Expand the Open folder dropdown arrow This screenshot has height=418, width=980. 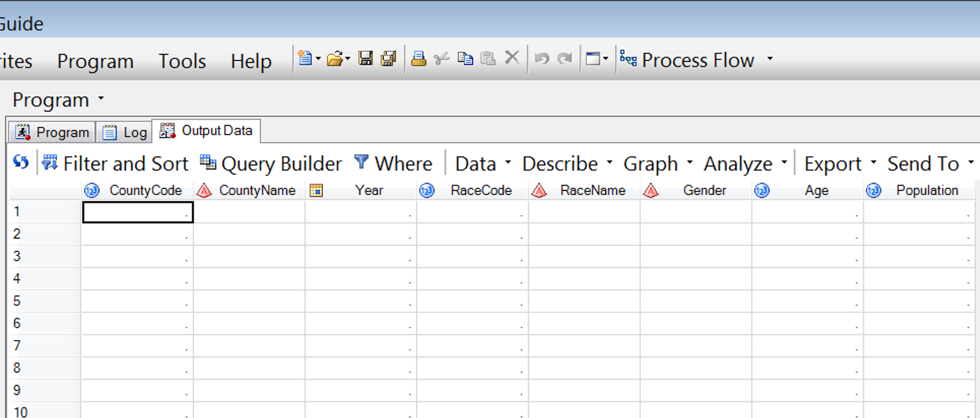(348, 59)
